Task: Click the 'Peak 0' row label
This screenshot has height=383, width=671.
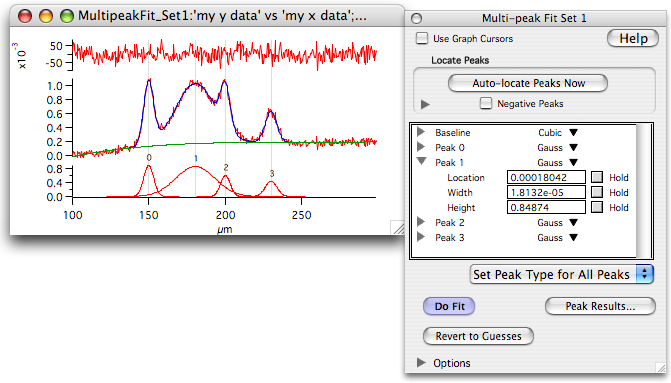Action: pos(449,148)
